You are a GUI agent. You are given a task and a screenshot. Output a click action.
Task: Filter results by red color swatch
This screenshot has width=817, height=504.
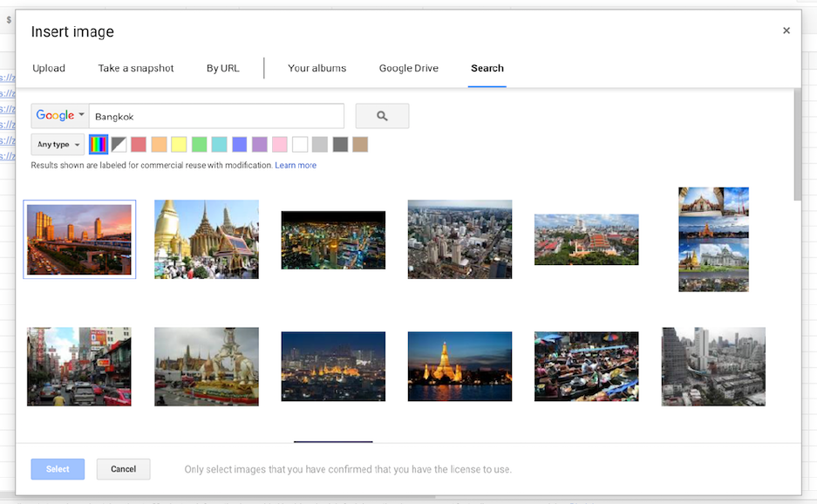click(139, 145)
